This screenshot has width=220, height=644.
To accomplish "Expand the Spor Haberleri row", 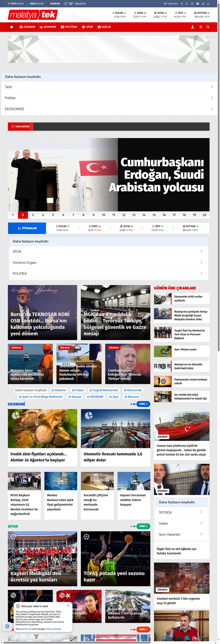I will point(181,534).
